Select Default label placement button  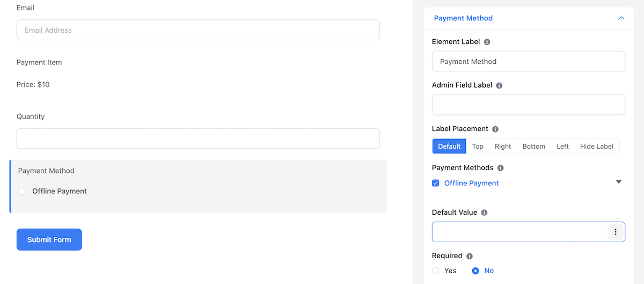449,147
